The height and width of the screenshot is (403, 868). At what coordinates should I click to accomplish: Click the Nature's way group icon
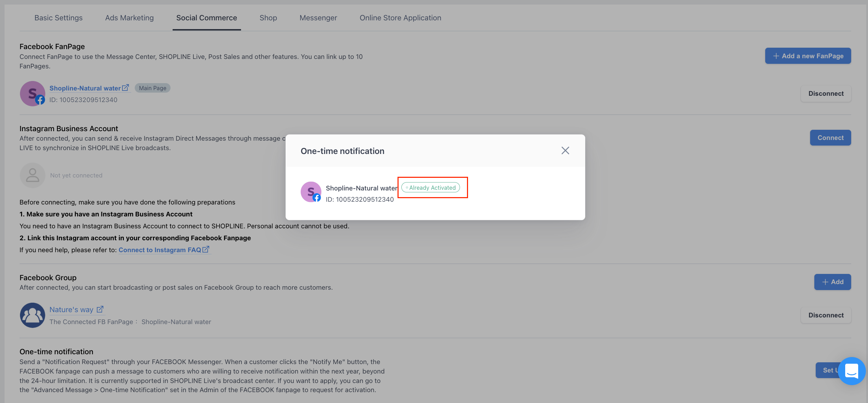click(x=32, y=315)
